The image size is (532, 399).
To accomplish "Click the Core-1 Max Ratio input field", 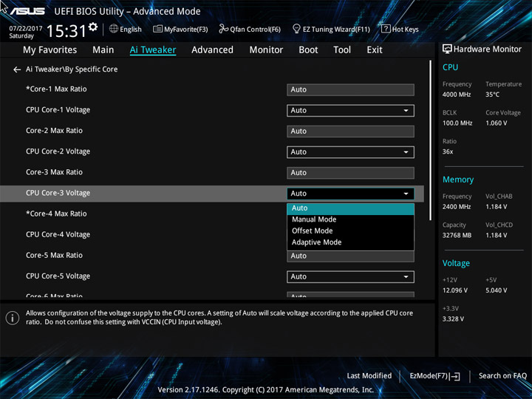I will coord(350,90).
